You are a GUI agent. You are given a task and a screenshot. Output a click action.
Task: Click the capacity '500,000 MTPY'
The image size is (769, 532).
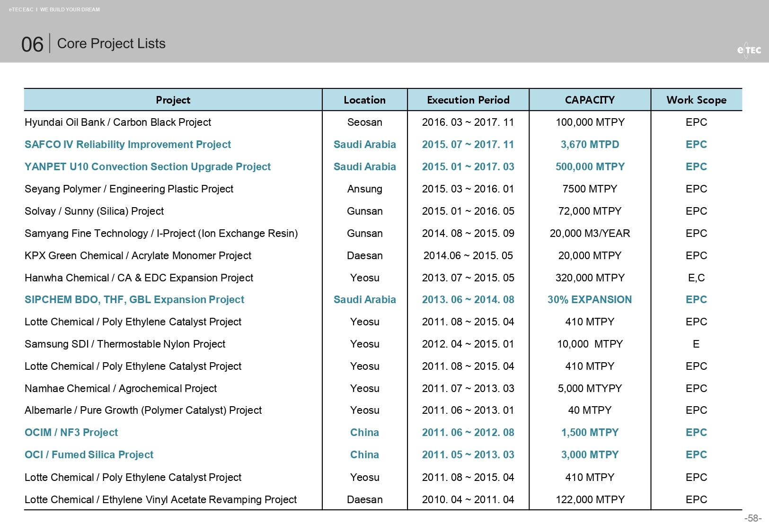coord(590,166)
